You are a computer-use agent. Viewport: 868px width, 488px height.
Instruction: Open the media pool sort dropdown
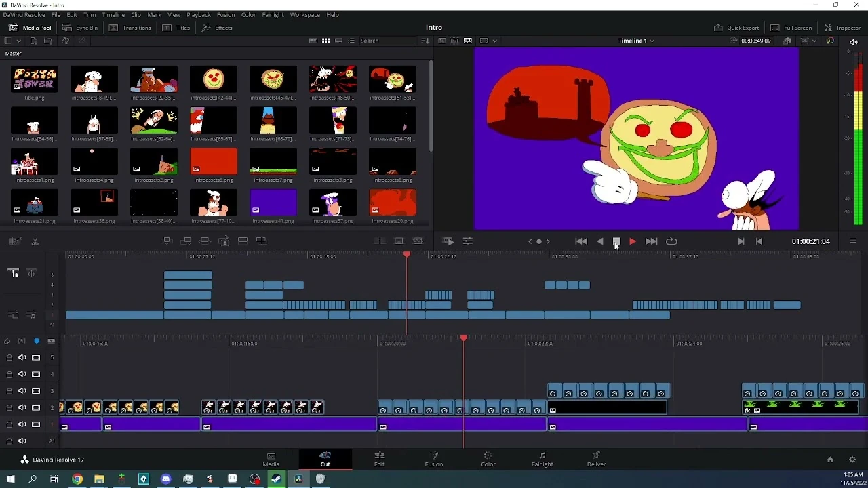[425, 41]
